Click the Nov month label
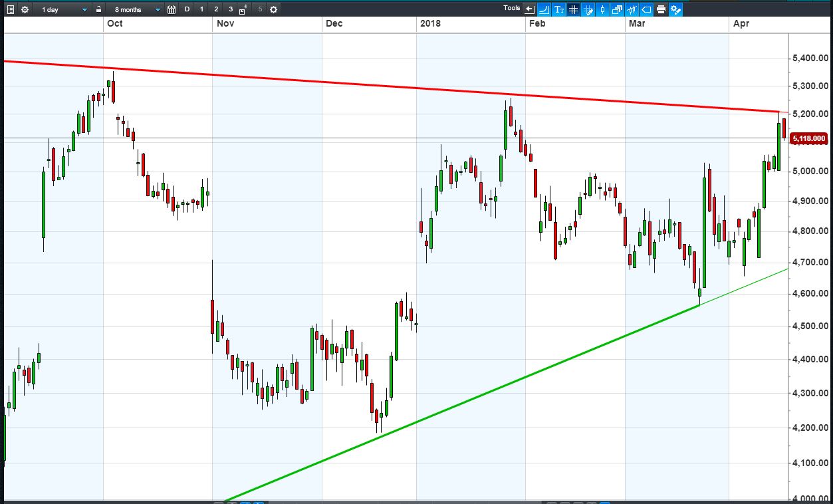 225,24
